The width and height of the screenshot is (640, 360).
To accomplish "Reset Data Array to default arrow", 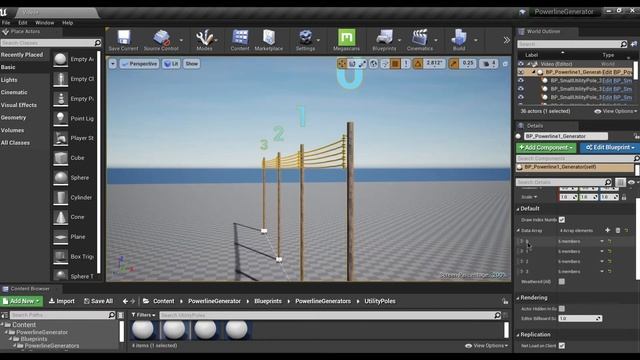I will (x=627, y=230).
